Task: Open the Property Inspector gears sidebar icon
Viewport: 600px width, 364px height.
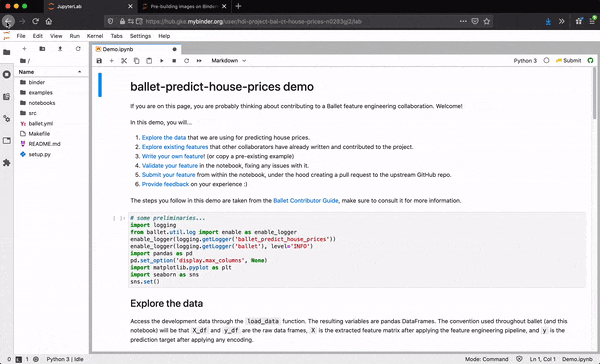Action: point(7,119)
